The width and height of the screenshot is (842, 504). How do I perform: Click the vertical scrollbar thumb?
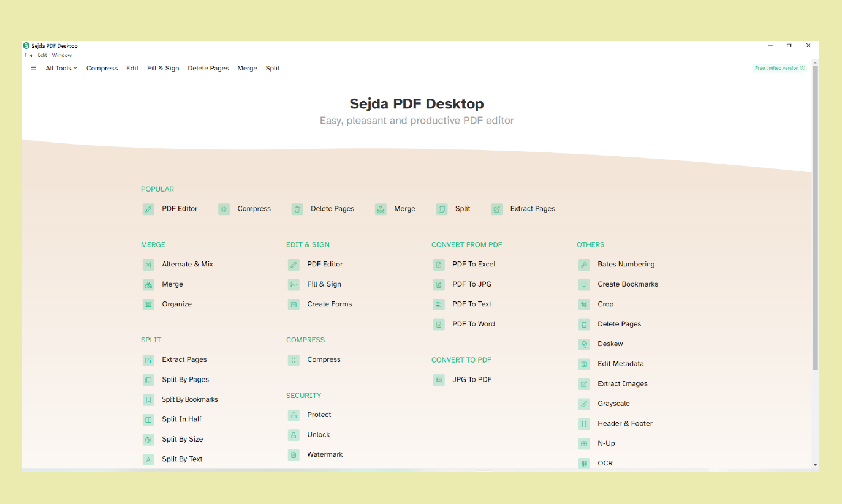coord(815,218)
